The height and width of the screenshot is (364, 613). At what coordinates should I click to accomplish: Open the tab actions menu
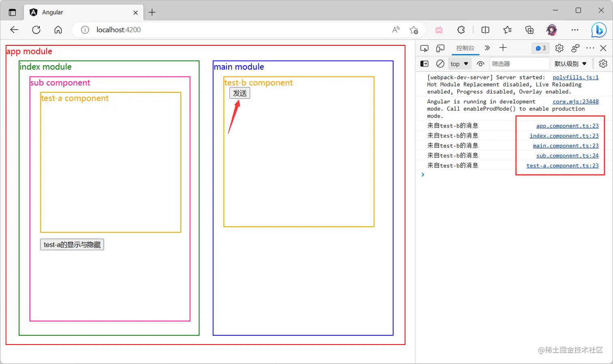12,12
